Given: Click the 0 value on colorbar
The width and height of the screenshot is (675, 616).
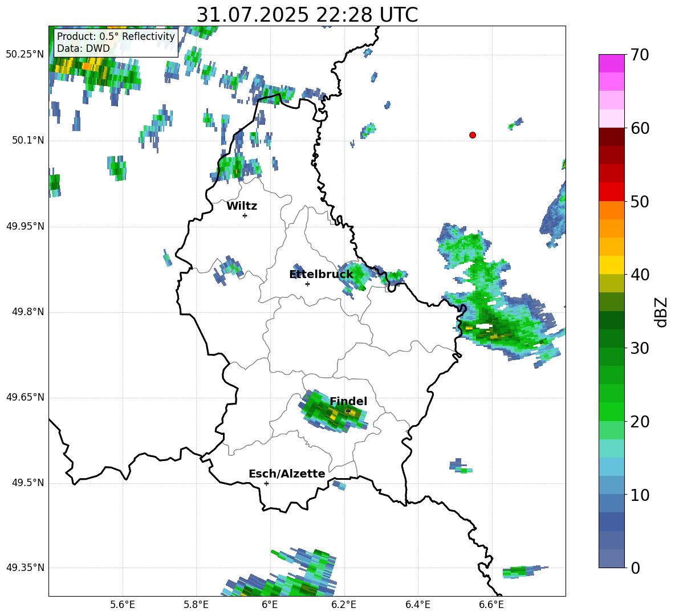Looking at the screenshot, I should 636,568.
